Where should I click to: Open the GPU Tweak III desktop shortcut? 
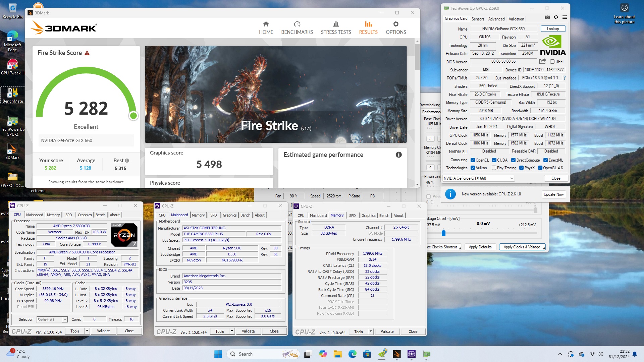pyautogui.click(x=12, y=67)
